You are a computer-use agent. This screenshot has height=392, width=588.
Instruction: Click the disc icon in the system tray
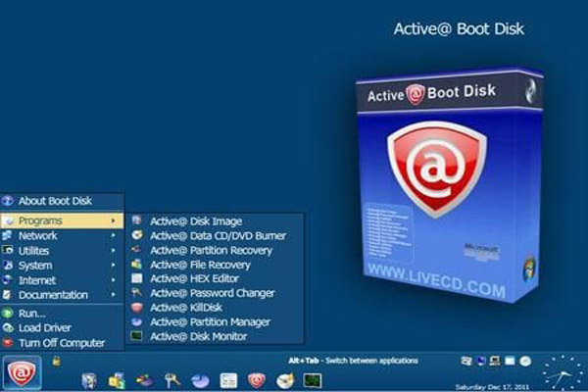pos(525,361)
